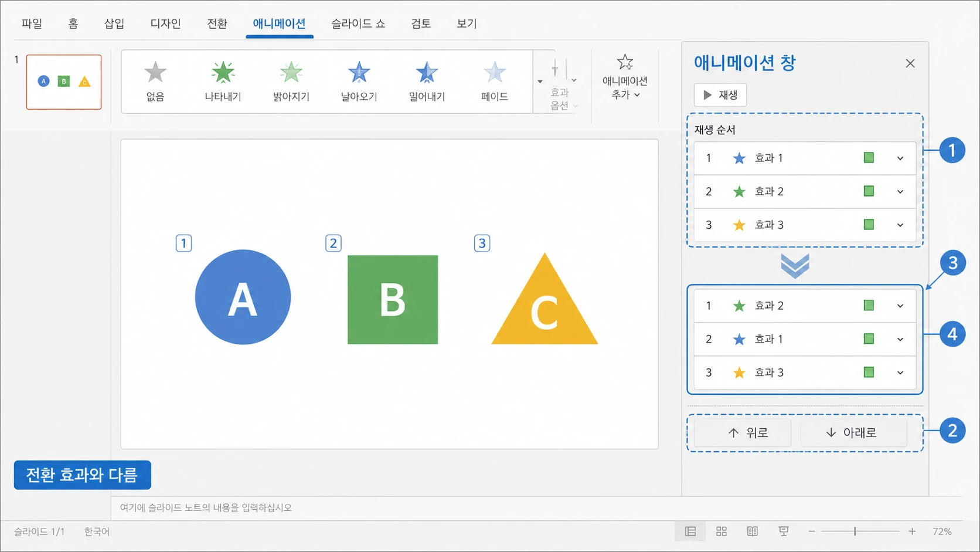Switch to the 삽입 ribbon tab

(114, 23)
